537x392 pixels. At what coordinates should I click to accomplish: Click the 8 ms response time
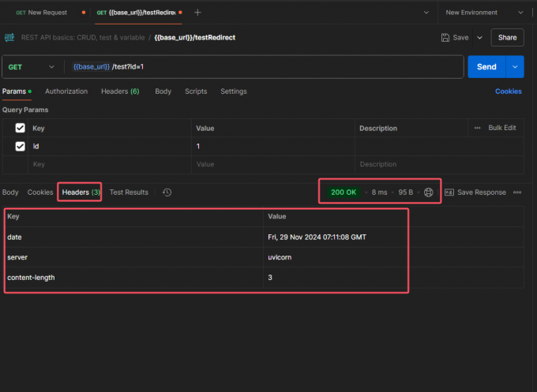point(380,192)
